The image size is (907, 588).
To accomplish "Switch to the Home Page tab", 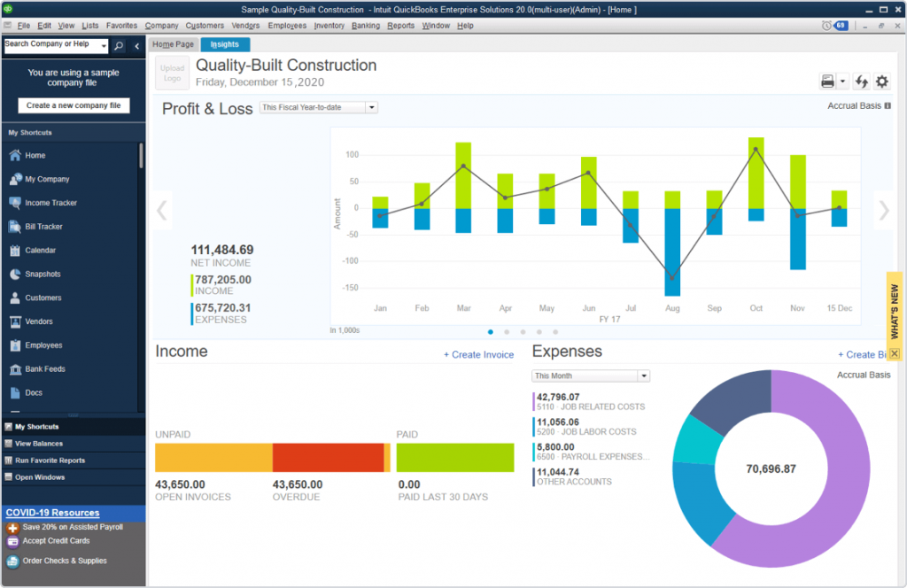I will pyautogui.click(x=173, y=43).
